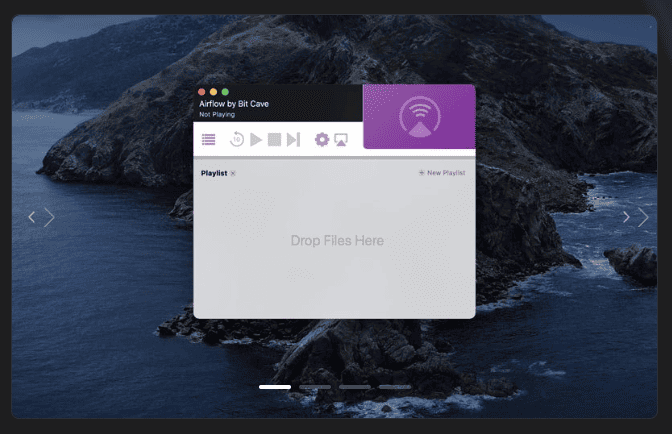
Task: Click the Drop Files Here area
Action: point(337,241)
